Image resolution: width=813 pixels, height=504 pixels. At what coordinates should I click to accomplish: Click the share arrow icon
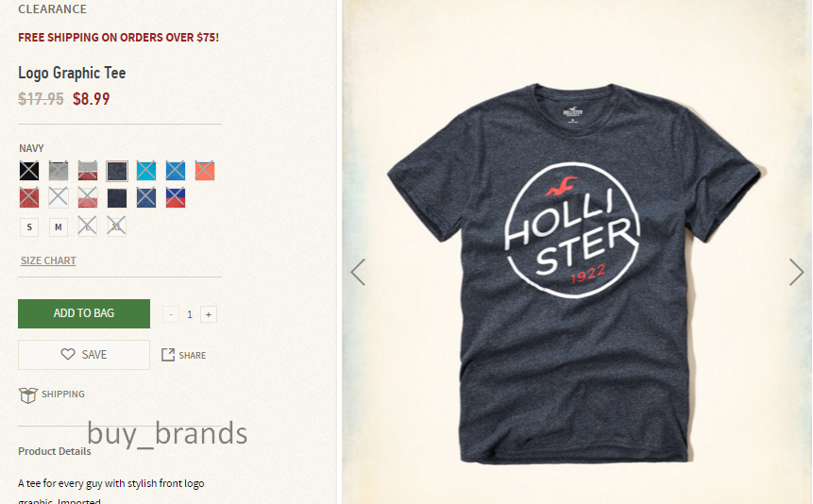pyautogui.click(x=167, y=355)
